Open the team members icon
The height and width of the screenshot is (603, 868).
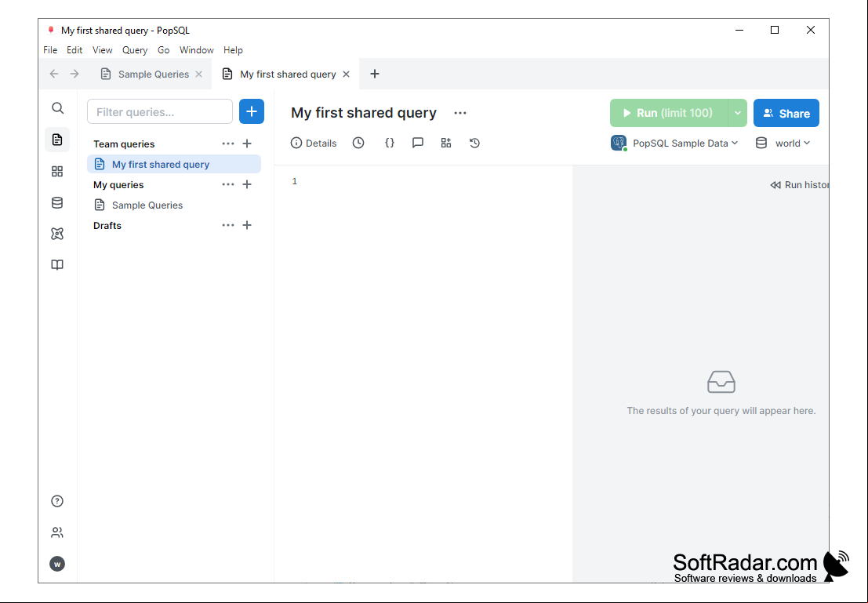click(x=57, y=532)
